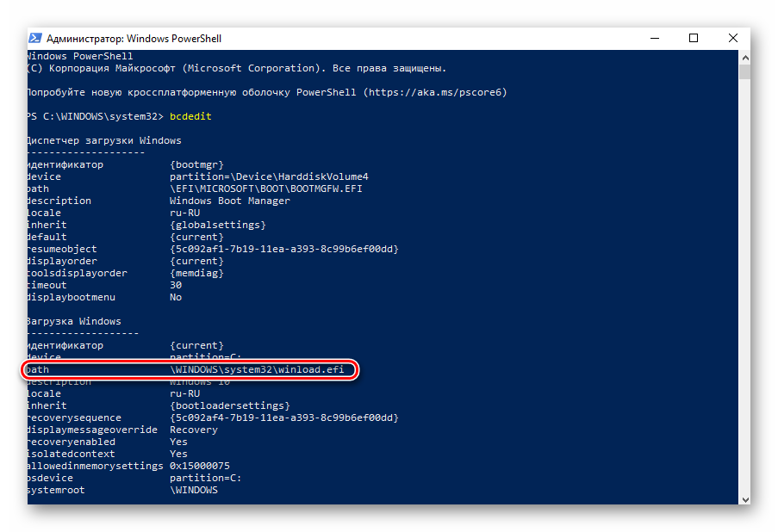This screenshot has height=532, width=778.
Task: Click the window title 'Администратор: Windows PowerShell'
Action: [x=134, y=39]
